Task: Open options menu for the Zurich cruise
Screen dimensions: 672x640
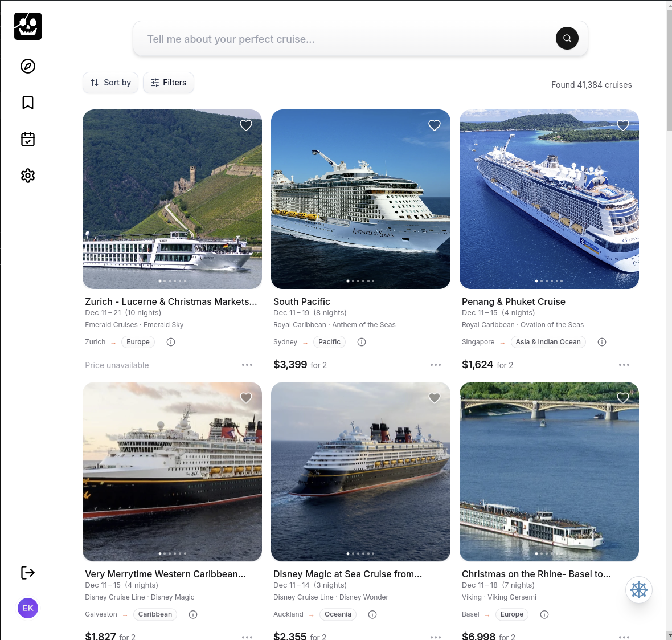Action: click(247, 365)
